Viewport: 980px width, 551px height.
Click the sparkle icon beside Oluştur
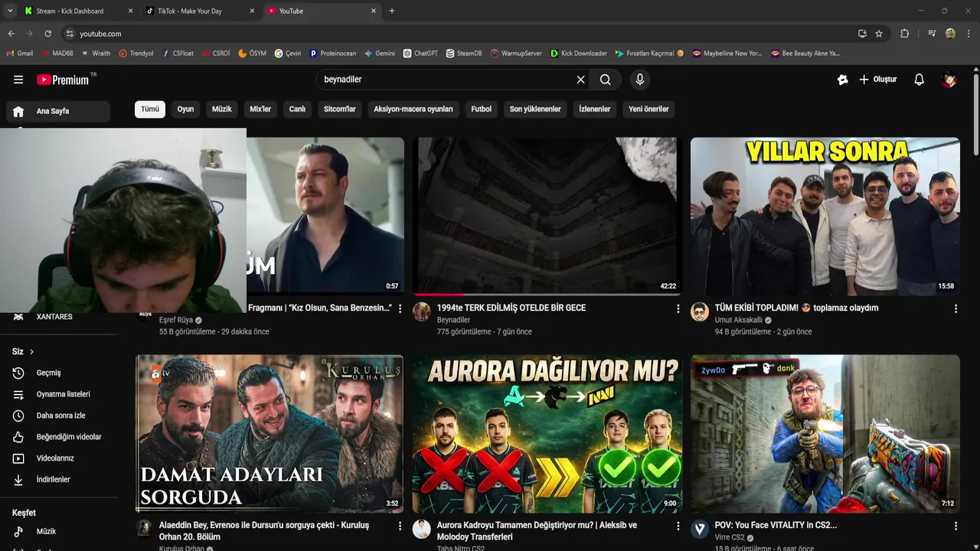coord(842,80)
